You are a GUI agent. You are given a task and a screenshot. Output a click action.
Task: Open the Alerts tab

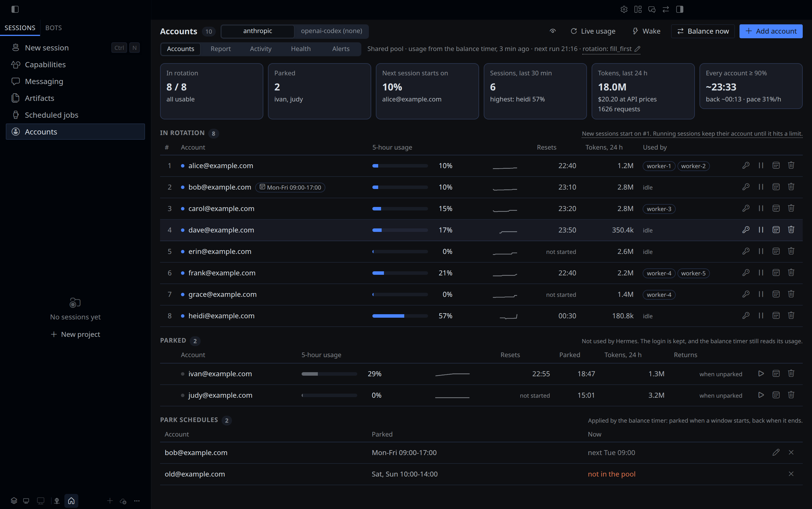340,49
